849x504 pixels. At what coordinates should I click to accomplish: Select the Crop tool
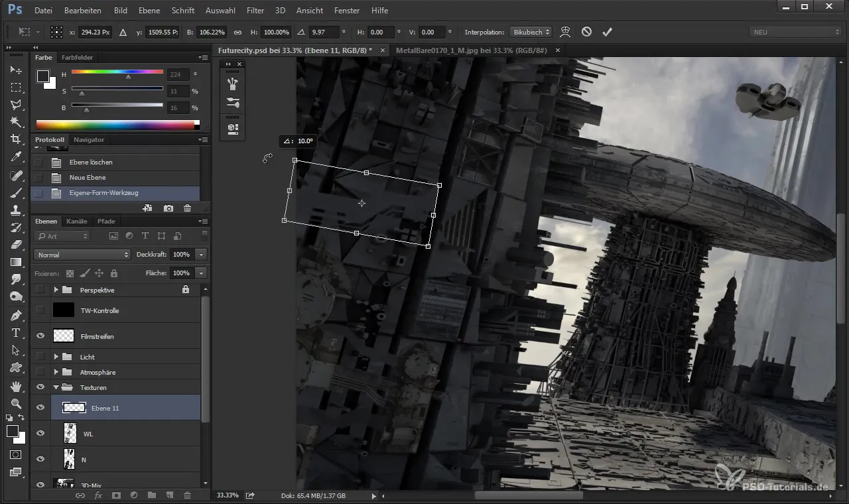pos(16,139)
